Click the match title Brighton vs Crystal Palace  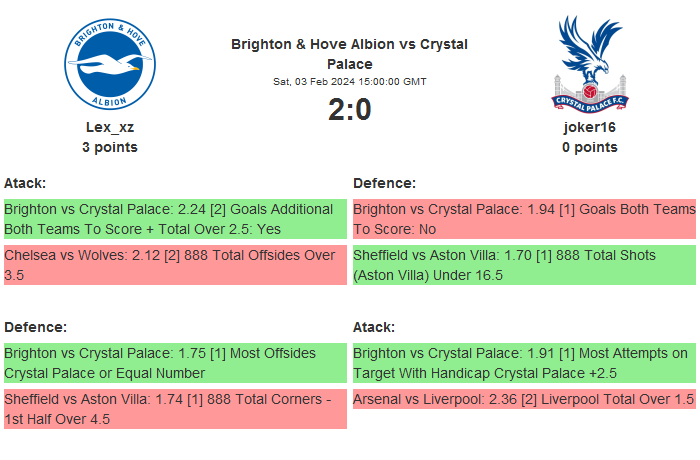coord(349,54)
